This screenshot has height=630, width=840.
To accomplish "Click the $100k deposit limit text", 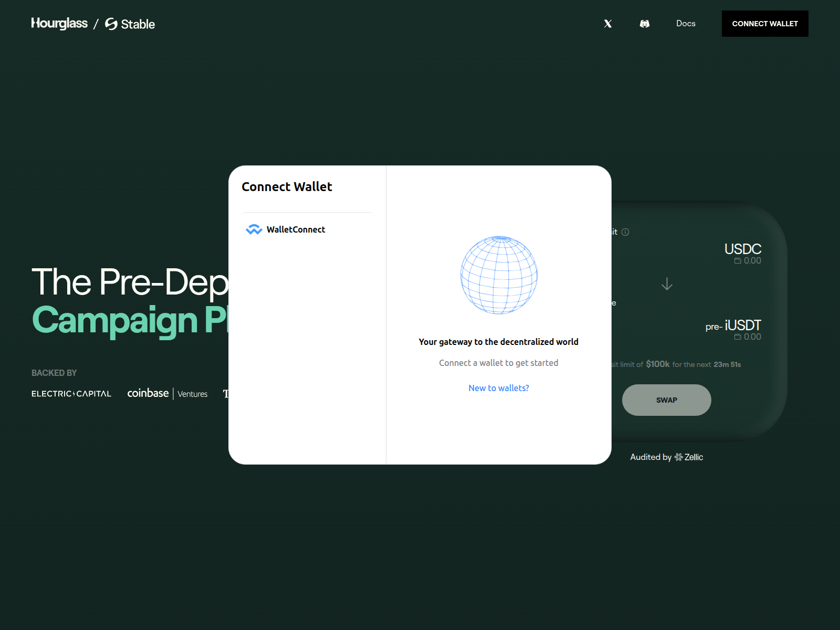I will (658, 364).
